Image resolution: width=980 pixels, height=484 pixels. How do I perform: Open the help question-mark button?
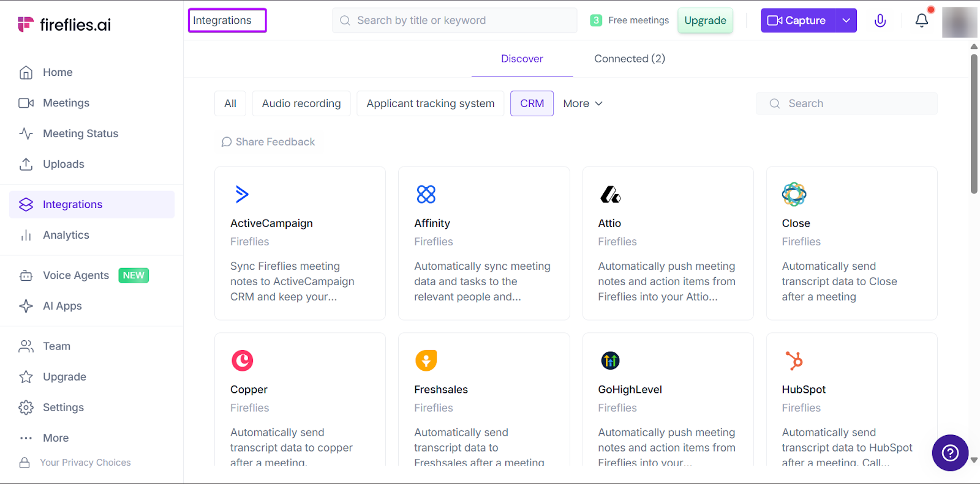click(950, 453)
